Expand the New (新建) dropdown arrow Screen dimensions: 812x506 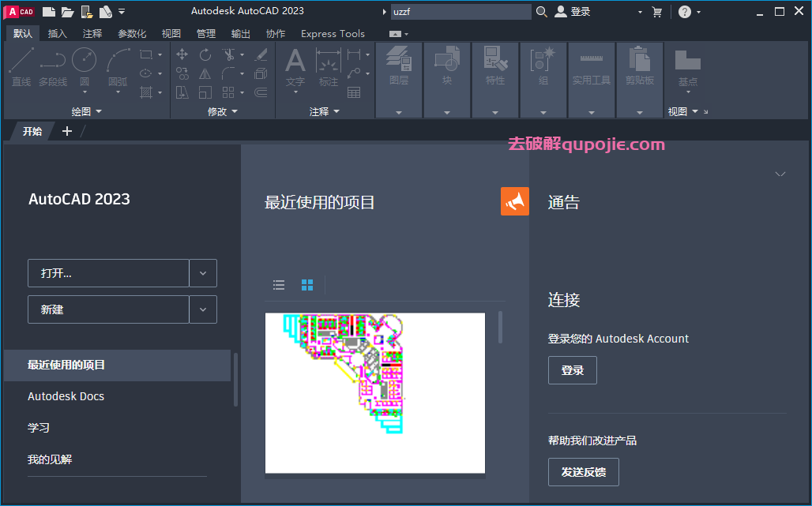click(x=203, y=309)
